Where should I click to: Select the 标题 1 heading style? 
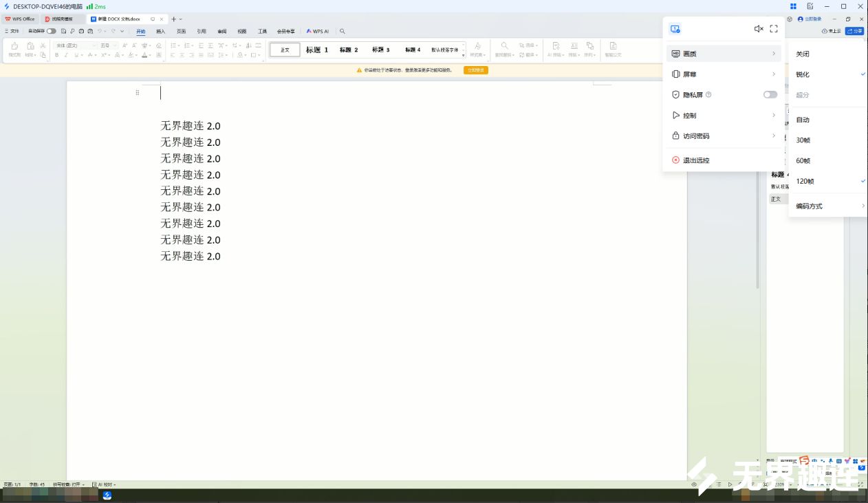[317, 50]
